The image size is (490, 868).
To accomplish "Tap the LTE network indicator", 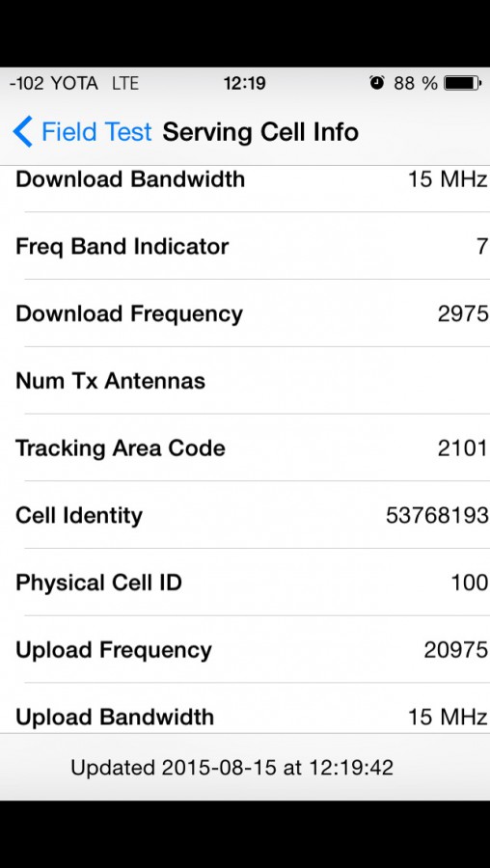I will [x=125, y=84].
